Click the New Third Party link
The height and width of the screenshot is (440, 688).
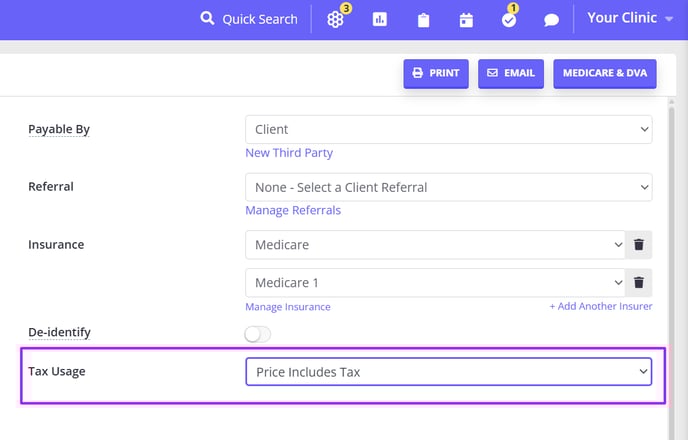[x=289, y=153]
